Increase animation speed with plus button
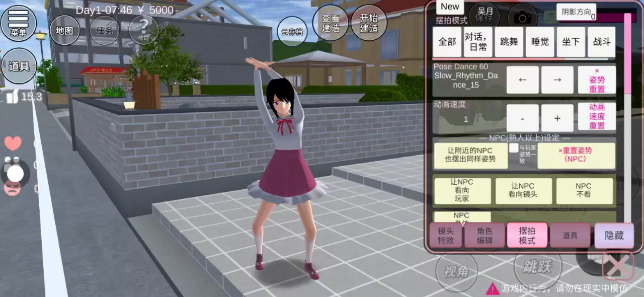644x297 pixels. point(557,118)
